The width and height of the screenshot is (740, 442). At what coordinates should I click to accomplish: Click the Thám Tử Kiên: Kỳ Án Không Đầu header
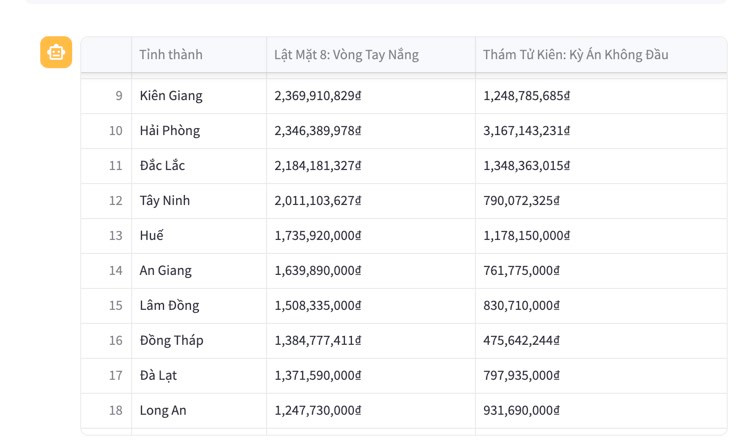(601, 55)
